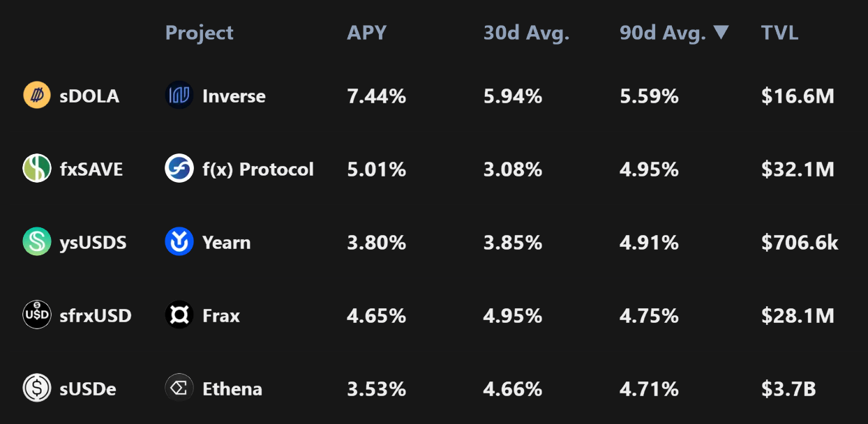This screenshot has height=424, width=868.
Task: Click the Yearn project logo
Action: pyautogui.click(x=179, y=242)
